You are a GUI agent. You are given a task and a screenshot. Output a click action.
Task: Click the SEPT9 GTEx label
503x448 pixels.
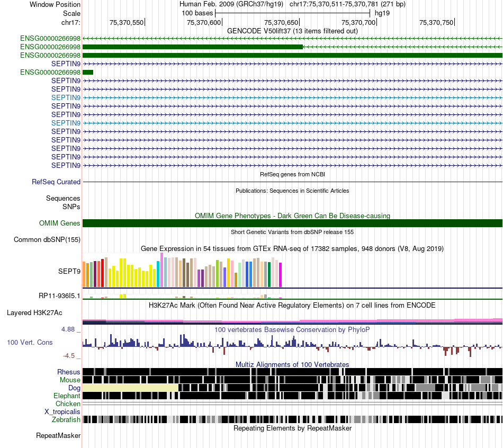point(69,271)
